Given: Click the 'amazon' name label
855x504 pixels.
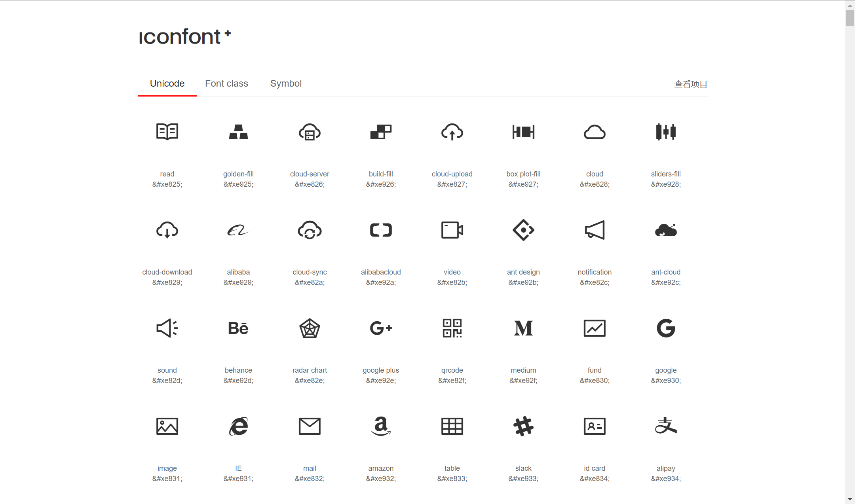Looking at the screenshot, I should pyautogui.click(x=381, y=468).
